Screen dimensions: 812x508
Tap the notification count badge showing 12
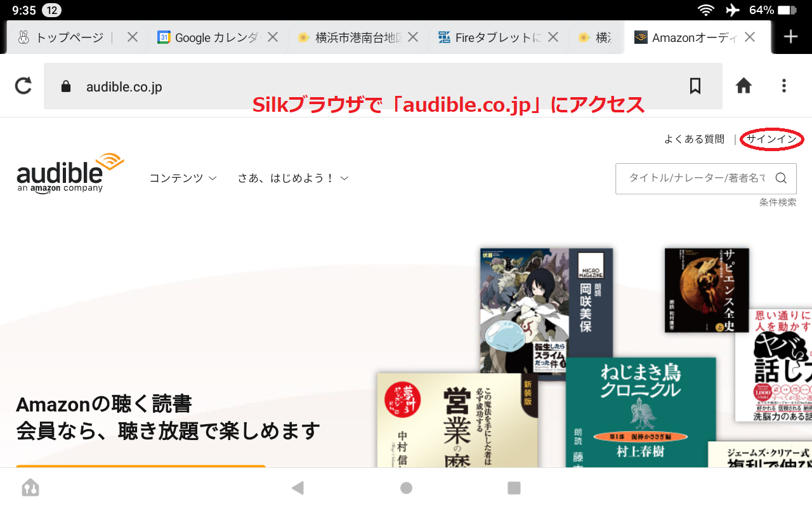[x=51, y=10]
